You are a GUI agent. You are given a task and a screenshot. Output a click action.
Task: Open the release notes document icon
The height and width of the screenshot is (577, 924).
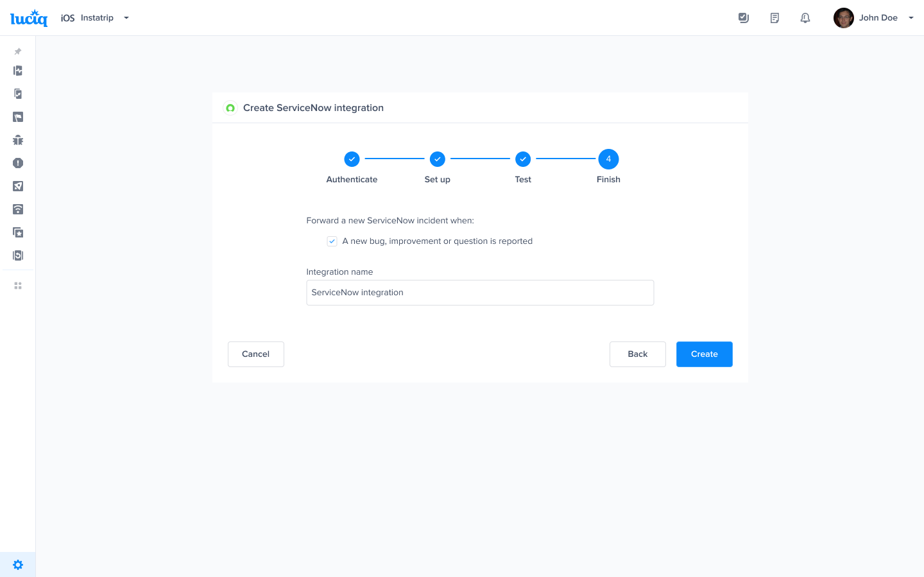coord(774,17)
